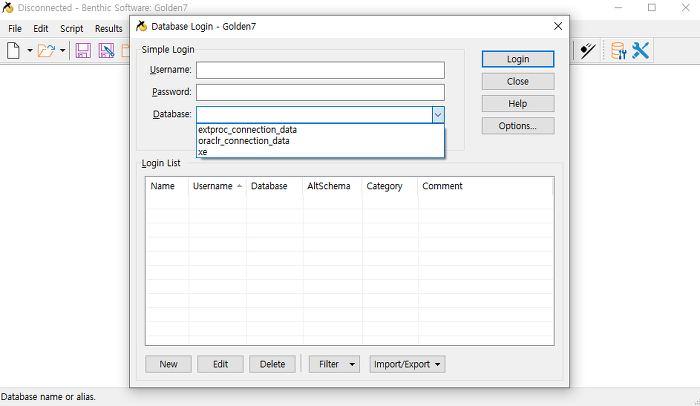Focus the Password input field

tap(321, 92)
